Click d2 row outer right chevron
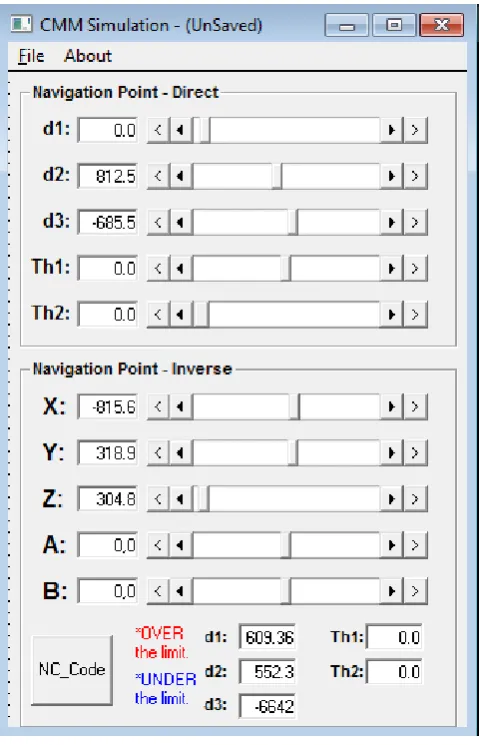479x745 pixels. [415, 176]
